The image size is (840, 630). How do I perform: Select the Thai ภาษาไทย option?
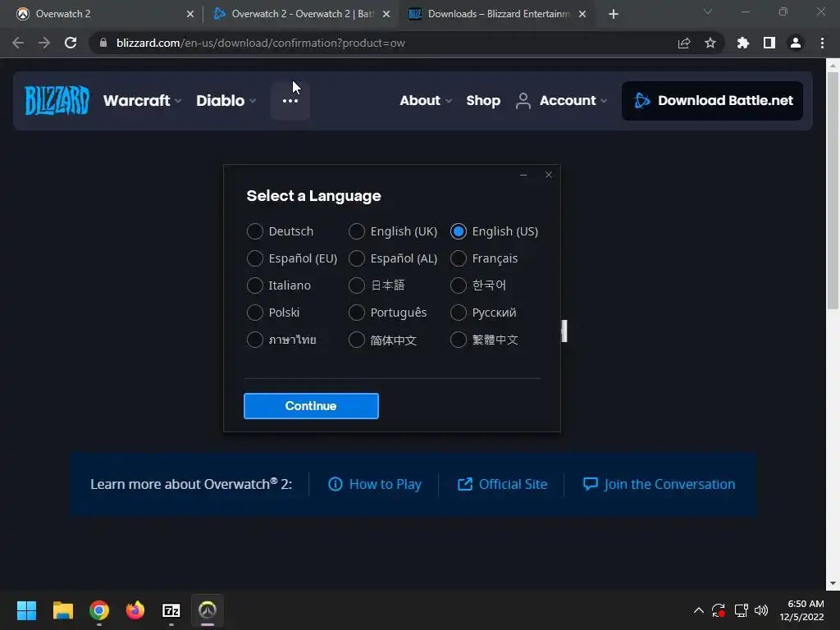255,340
